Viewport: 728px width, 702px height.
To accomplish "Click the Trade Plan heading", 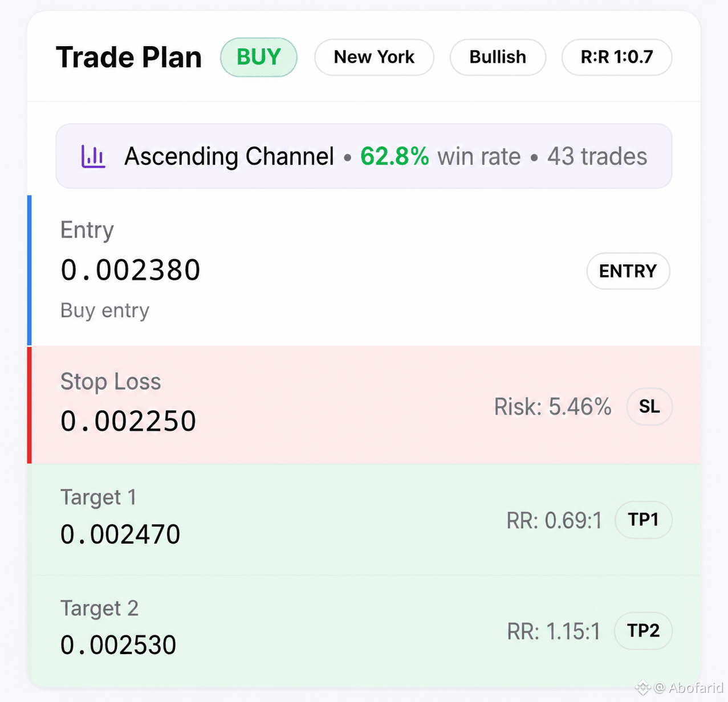I will (129, 57).
